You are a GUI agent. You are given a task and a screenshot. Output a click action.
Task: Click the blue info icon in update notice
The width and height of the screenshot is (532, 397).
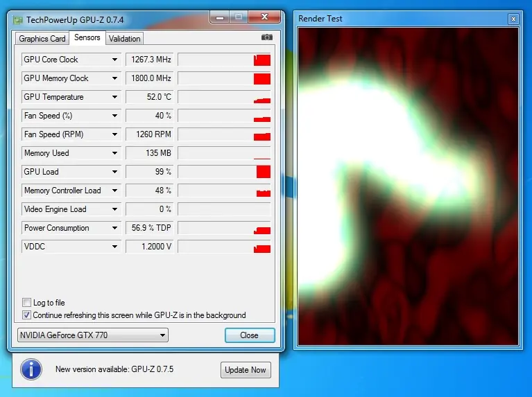31,369
